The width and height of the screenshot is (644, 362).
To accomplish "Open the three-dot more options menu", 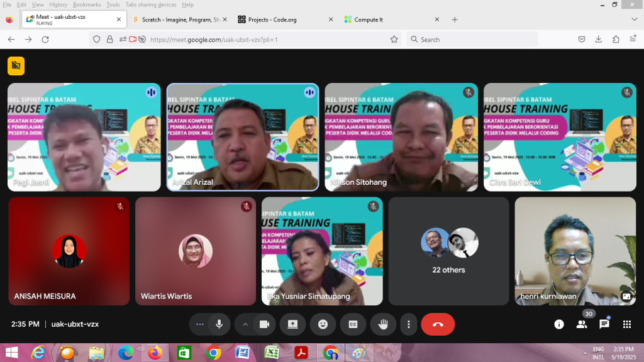I will pyautogui.click(x=409, y=324).
